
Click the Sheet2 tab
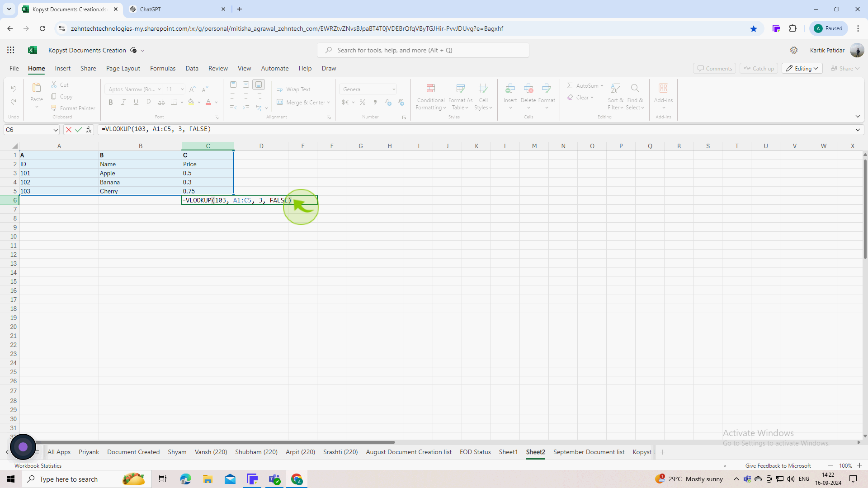click(535, 452)
